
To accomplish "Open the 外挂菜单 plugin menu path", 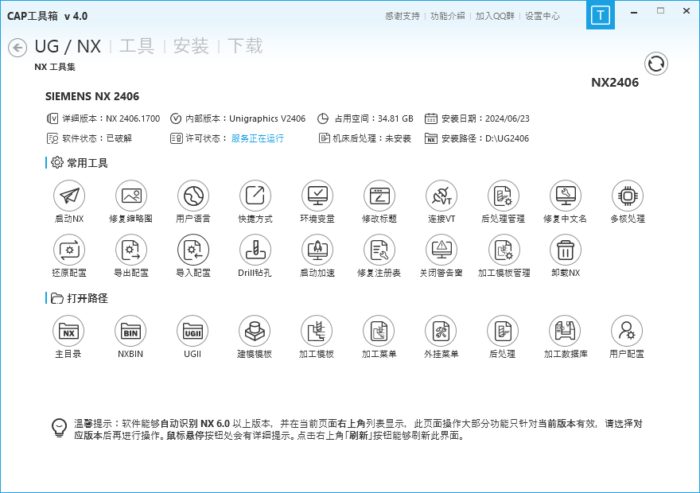I will click(441, 331).
